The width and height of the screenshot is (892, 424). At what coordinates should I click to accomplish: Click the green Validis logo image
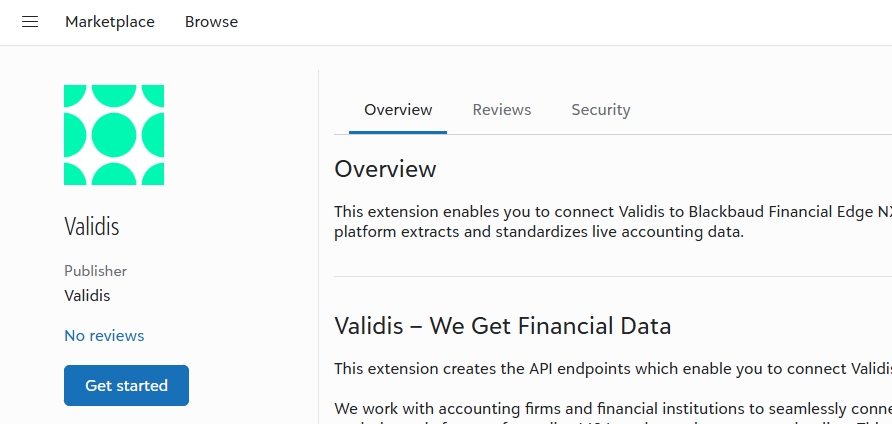coord(114,135)
